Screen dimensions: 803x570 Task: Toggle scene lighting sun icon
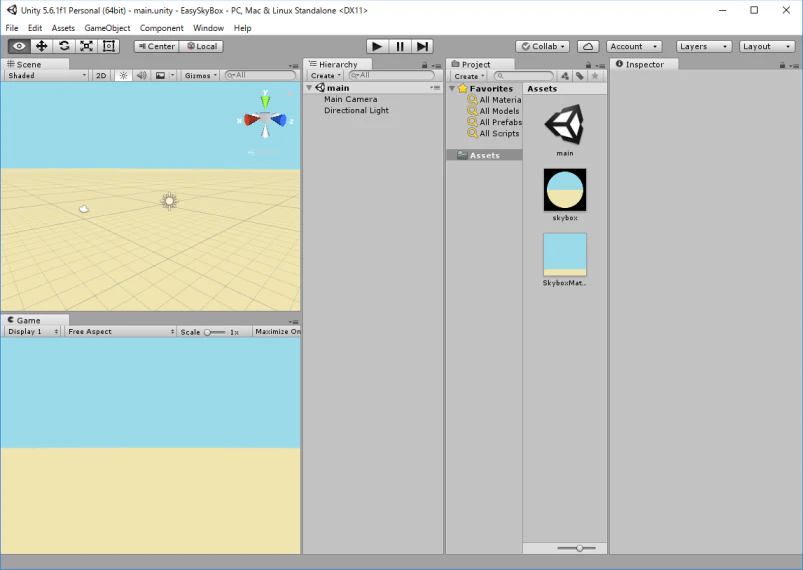click(x=123, y=75)
